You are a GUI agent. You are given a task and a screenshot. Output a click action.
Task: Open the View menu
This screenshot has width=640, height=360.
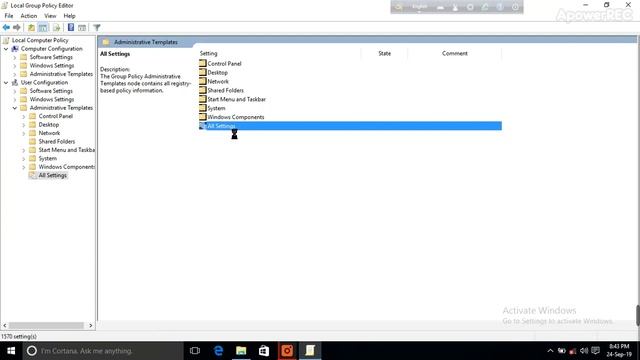tap(50, 16)
